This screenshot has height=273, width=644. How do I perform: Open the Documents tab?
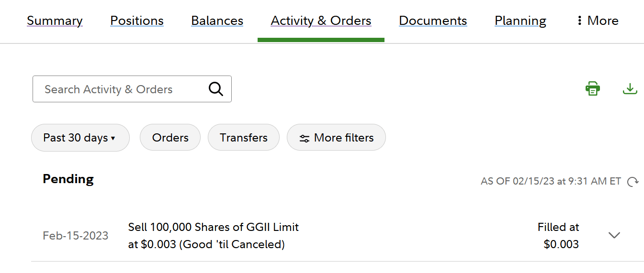[433, 21]
